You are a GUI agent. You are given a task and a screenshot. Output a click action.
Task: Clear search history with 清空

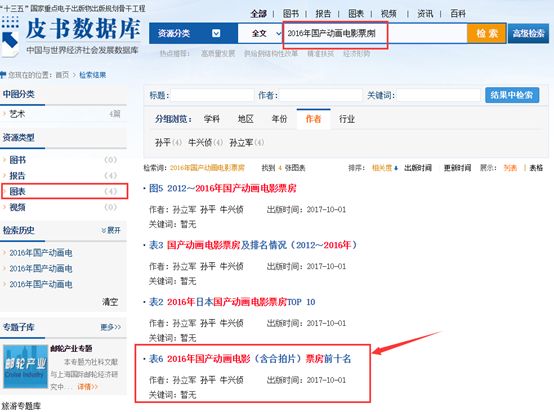110,302
